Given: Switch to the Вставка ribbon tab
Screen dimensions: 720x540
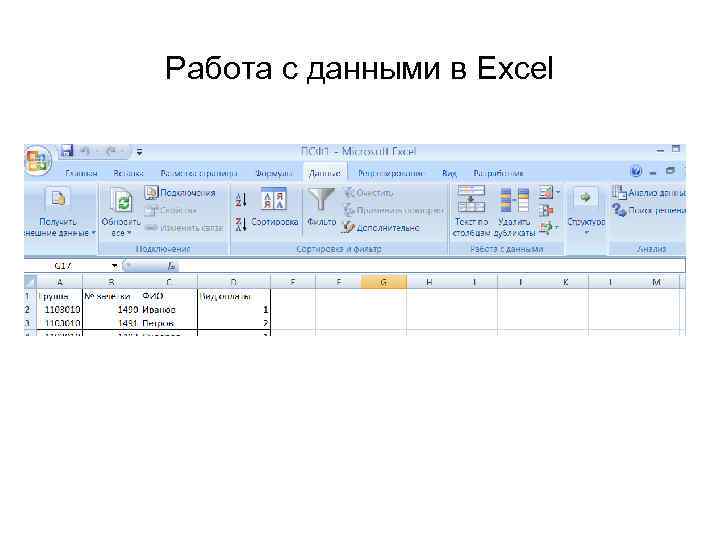Looking at the screenshot, I should click(x=129, y=173).
